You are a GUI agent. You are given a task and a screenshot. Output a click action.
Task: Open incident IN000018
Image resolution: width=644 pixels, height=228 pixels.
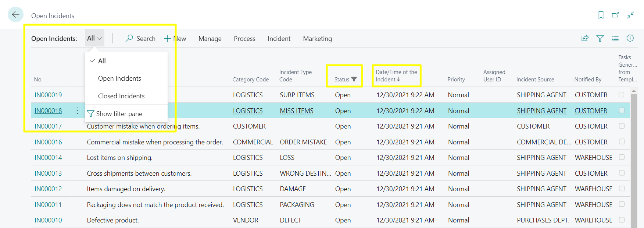(48, 111)
